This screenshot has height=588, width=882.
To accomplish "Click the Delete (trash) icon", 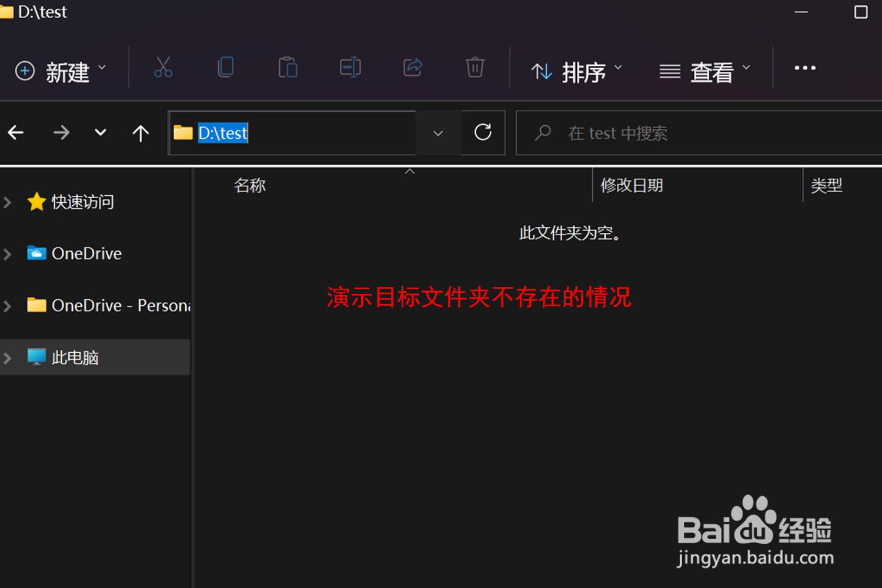I will pos(475,68).
